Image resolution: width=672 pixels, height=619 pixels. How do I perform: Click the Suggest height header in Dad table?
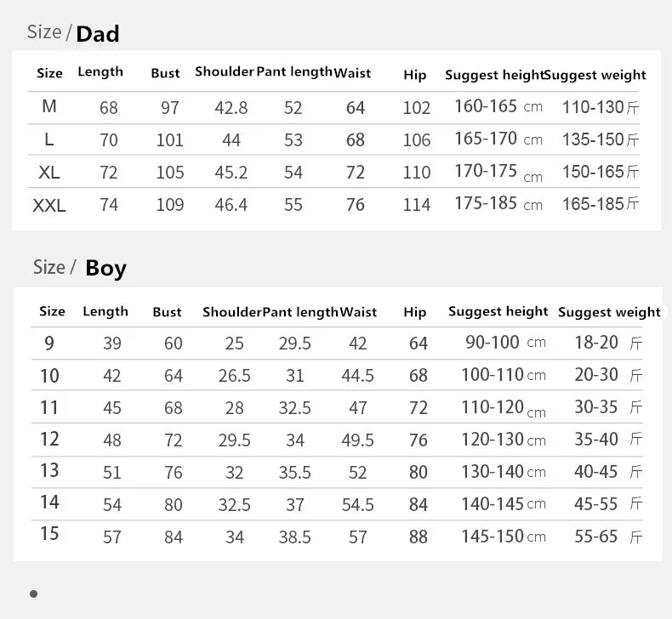[x=494, y=75]
